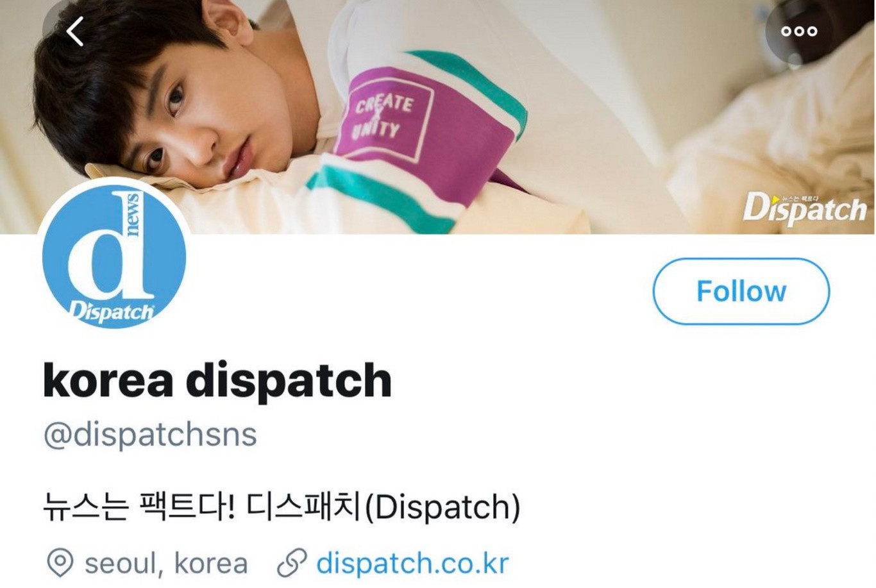The height and width of the screenshot is (588, 876).
Task: Tap the face of person in banner
Action: click(192, 122)
